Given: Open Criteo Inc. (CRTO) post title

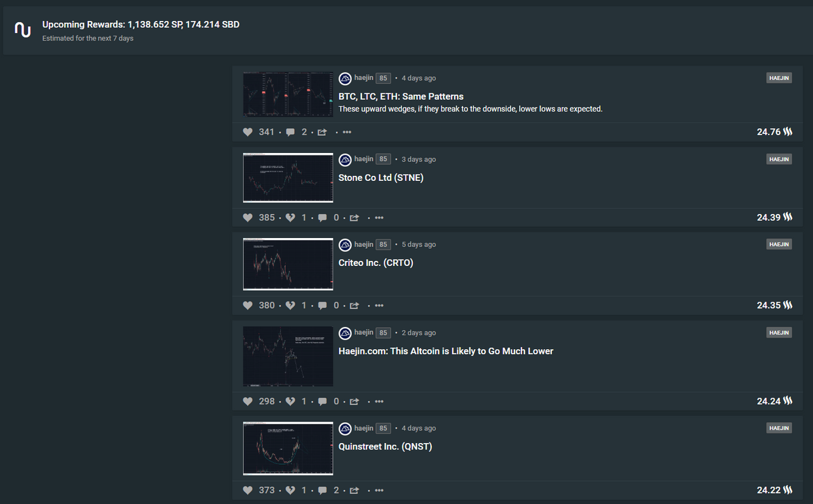Looking at the screenshot, I should coord(376,263).
